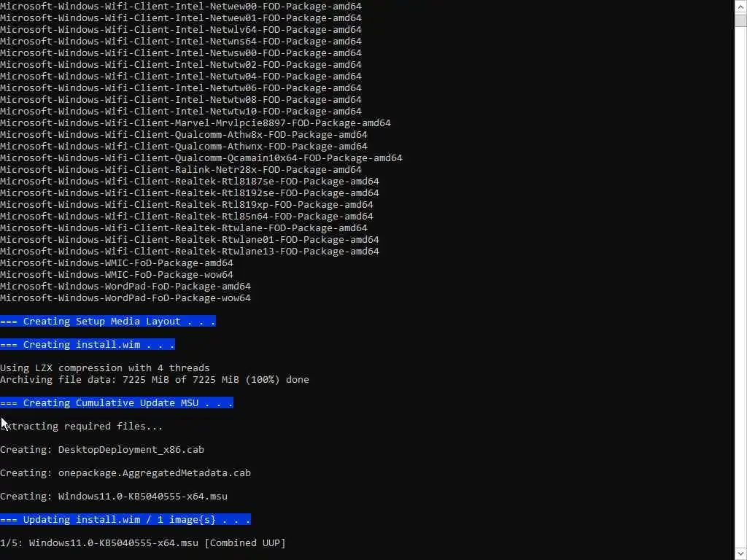Click the scrollbar down arrow
The width and height of the screenshot is (747, 560).
740,554
